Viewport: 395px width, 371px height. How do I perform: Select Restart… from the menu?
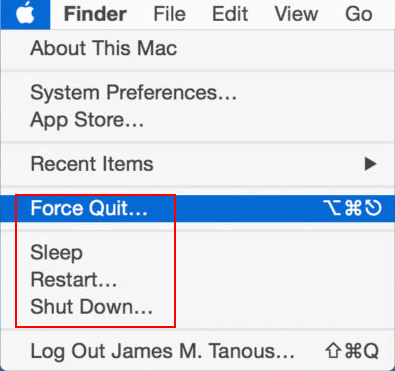197,279
